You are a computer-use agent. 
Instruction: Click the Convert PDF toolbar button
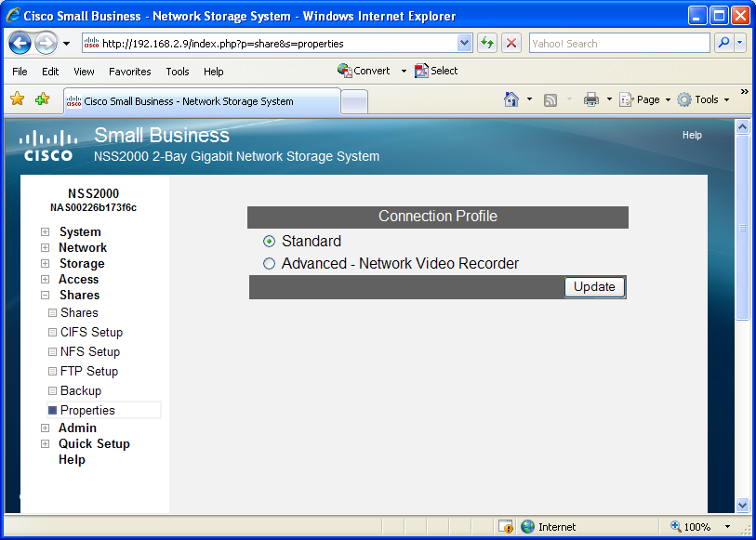click(364, 71)
